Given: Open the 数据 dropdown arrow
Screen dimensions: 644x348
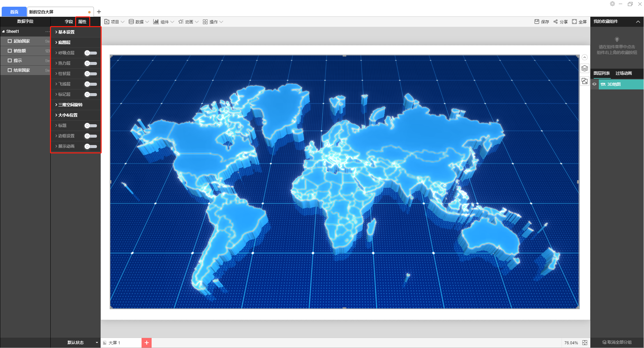Looking at the screenshot, I should [x=147, y=22].
